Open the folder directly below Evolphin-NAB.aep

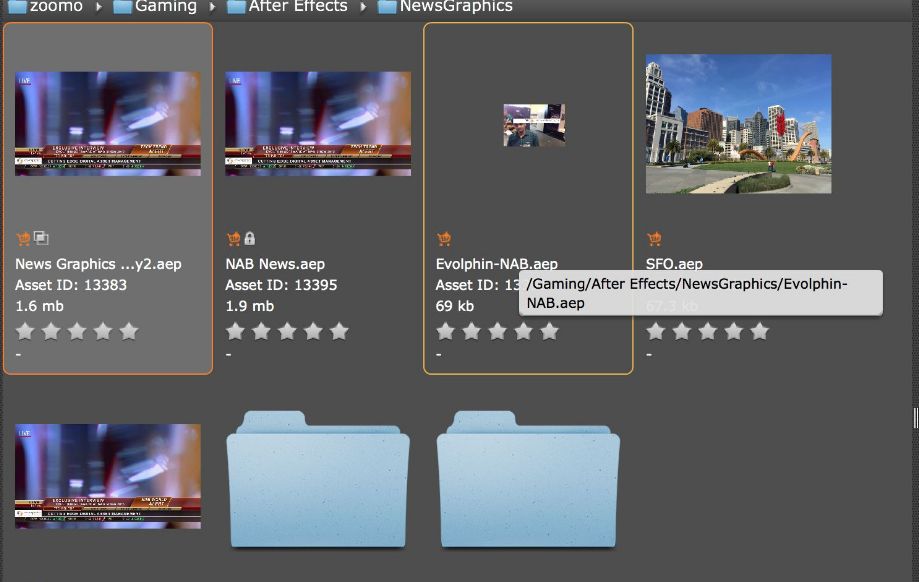click(528, 479)
